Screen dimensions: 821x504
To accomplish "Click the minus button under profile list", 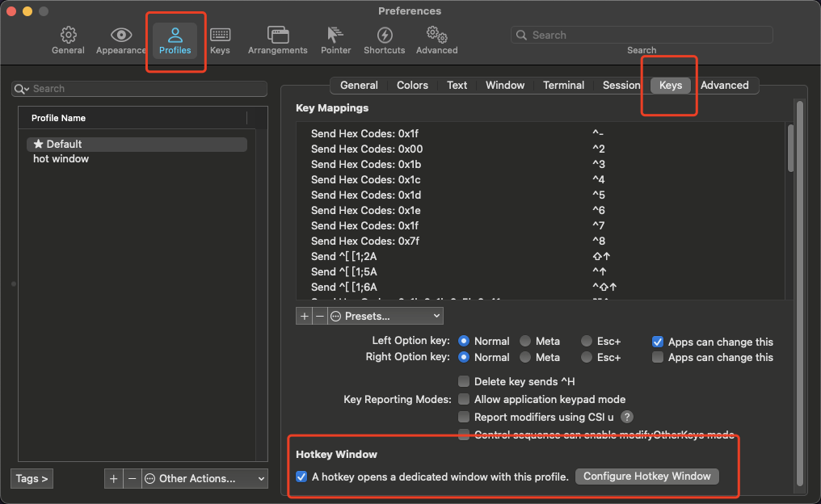I will (133, 478).
